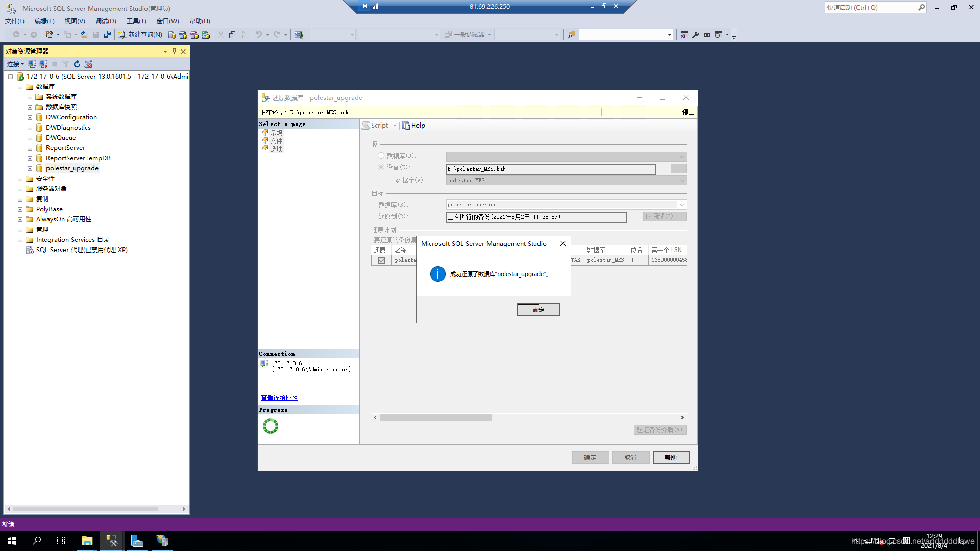Expand the 安全性 folder in the tree

(20, 179)
